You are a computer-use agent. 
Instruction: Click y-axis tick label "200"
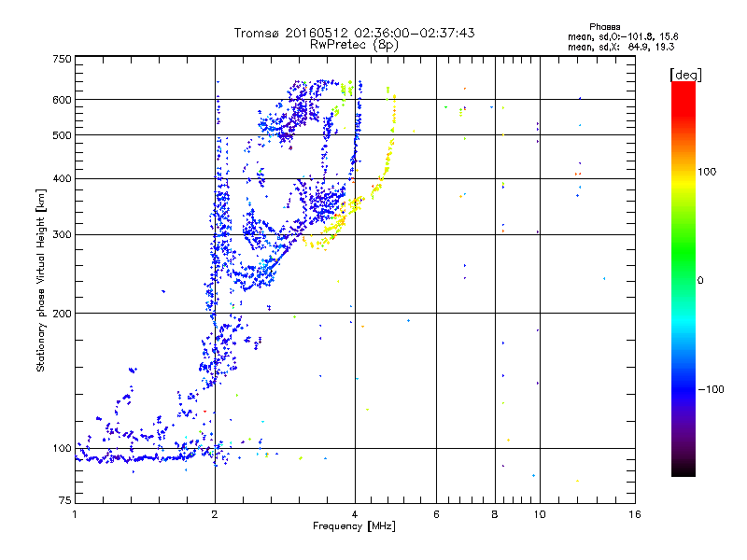62,314
